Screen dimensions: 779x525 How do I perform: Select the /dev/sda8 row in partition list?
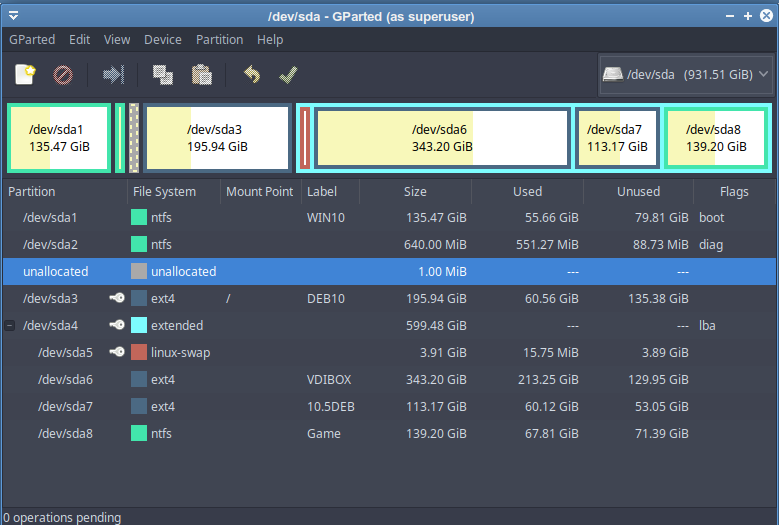[390, 434]
